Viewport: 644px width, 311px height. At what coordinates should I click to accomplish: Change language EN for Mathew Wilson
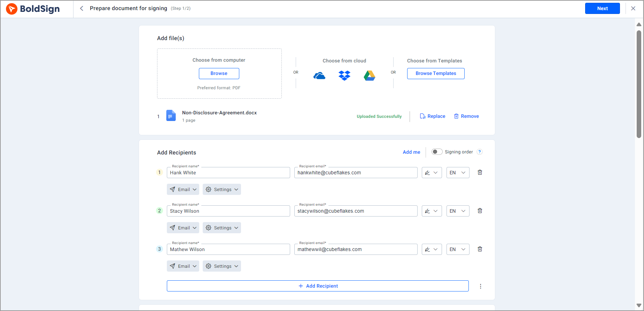(x=458, y=249)
